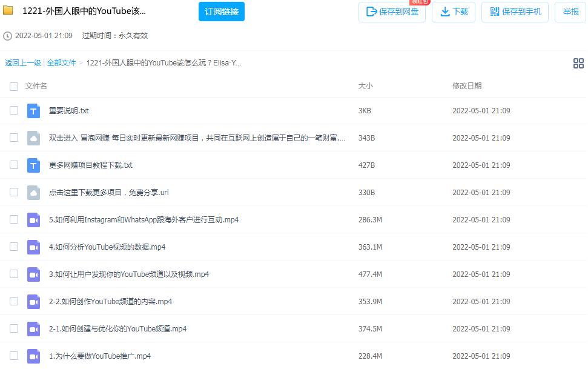Open 全部文件 breadcrumb link
588x369 pixels.
point(62,63)
